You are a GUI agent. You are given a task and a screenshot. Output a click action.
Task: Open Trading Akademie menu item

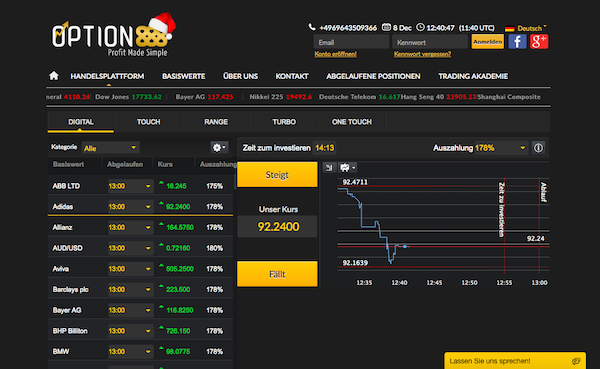tap(473, 76)
